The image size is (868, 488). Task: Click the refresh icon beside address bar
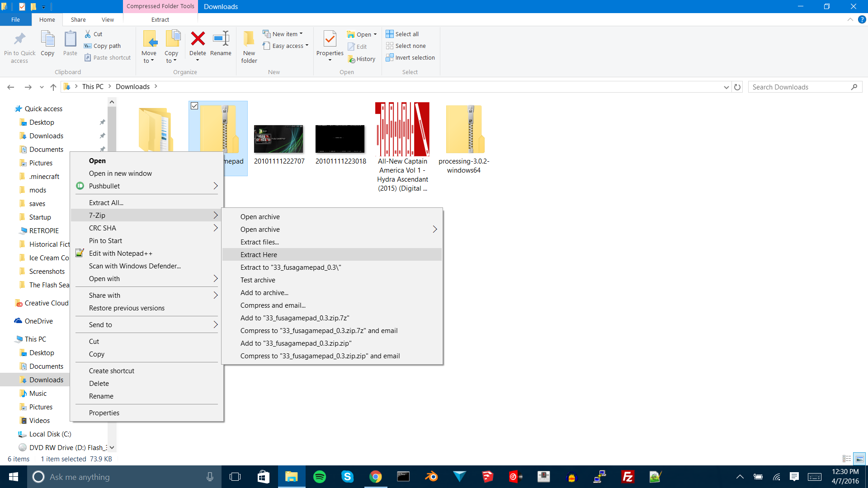[x=737, y=87]
